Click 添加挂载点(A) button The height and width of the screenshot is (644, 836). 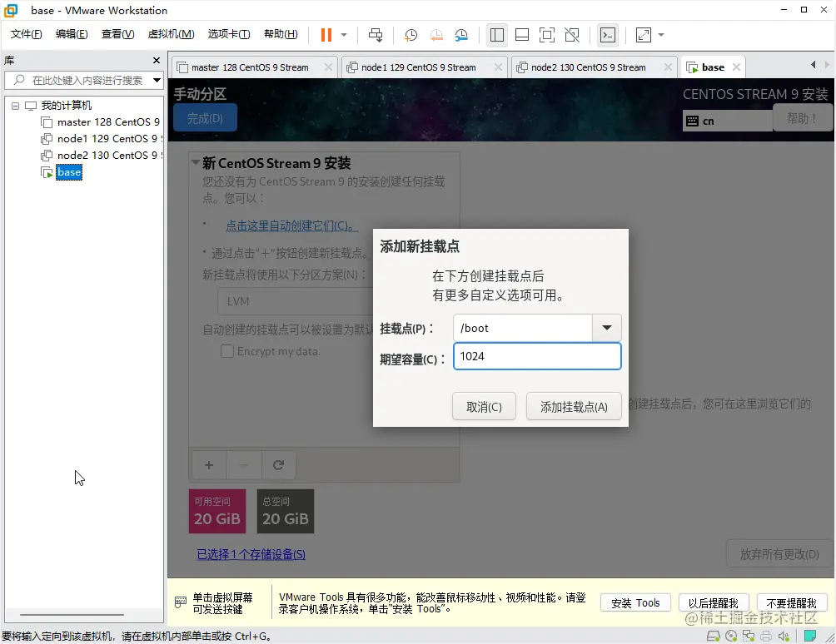click(x=574, y=406)
